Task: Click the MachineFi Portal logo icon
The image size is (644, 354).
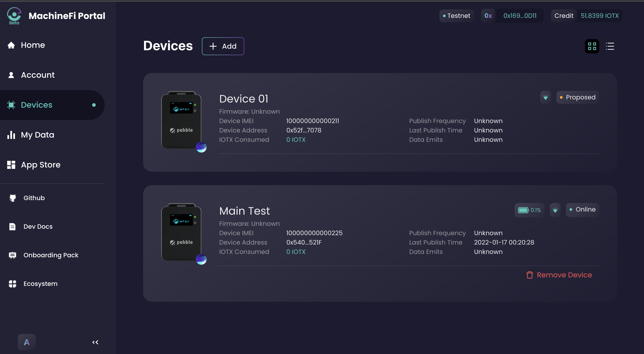Action: click(14, 15)
